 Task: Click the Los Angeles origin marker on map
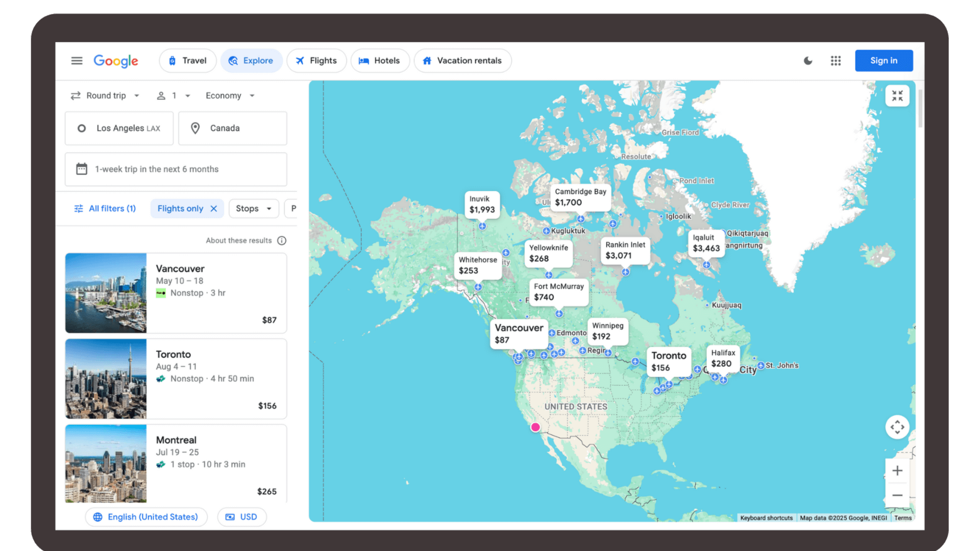tap(535, 427)
